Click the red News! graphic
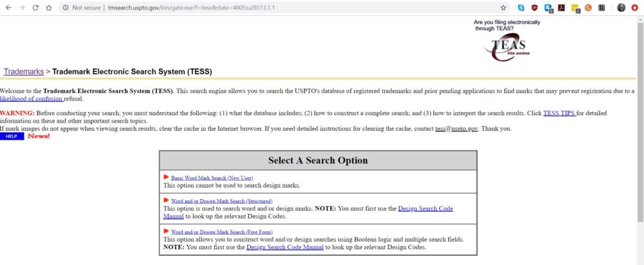644x265 pixels. (38, 137)
